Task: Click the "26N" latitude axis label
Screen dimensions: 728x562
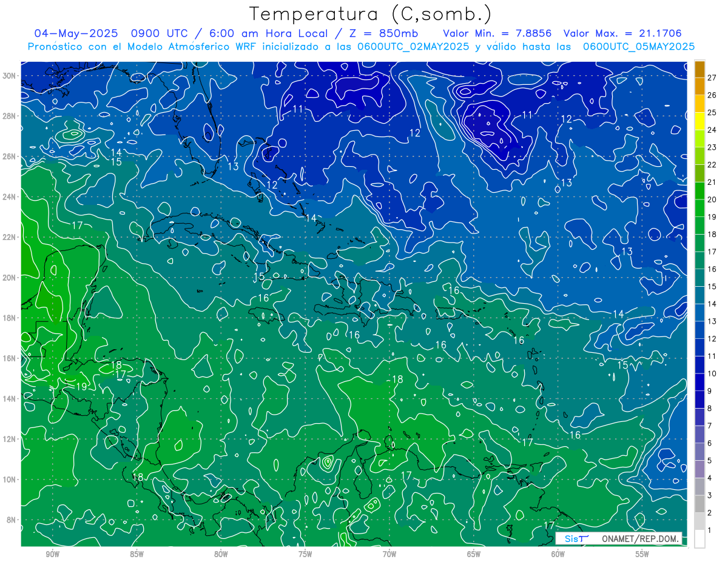Action: (x=9, y=156)
